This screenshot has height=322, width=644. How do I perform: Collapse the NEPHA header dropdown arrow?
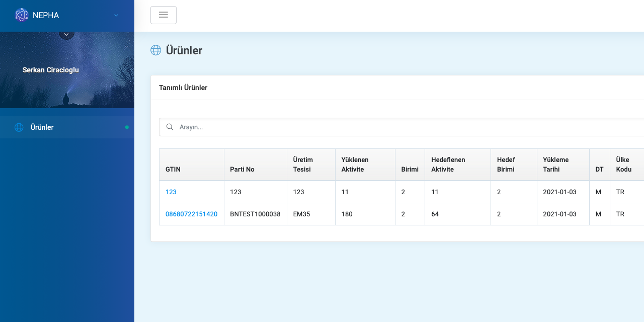point(116,15)
